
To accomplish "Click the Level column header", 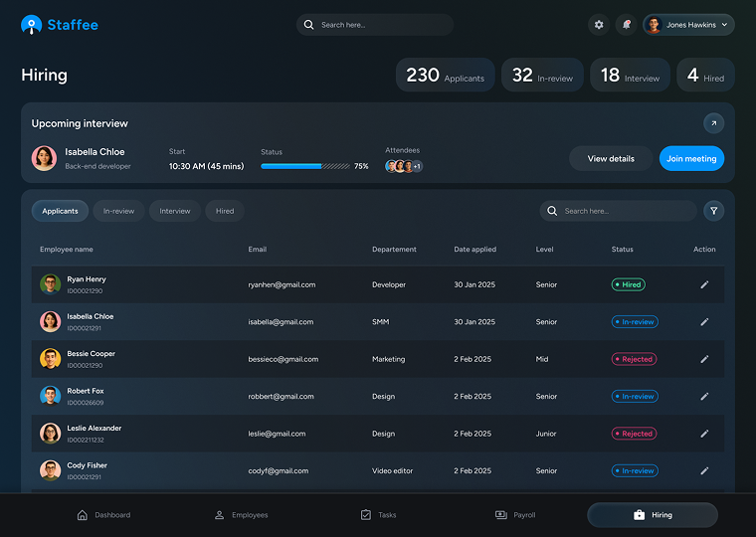I will pyautogui.click(x=544, y=250).
